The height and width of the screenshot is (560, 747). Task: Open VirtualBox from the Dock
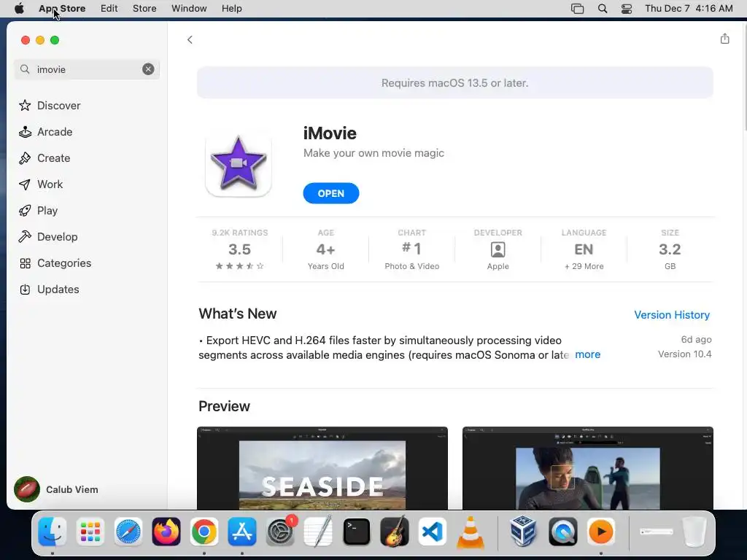tap(523, 532)
